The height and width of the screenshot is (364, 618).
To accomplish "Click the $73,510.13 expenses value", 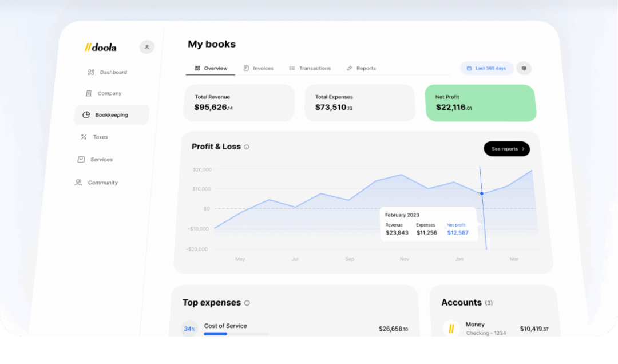I will tap(334, 107).
